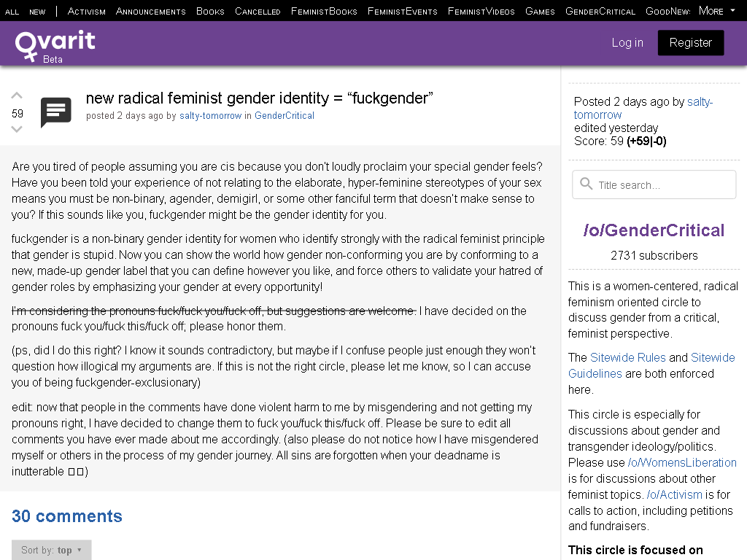Viewport: 747px width, 560px height.
Task: Open the /o/GenderCritical sidebar heading
Action: pos(654,230)
